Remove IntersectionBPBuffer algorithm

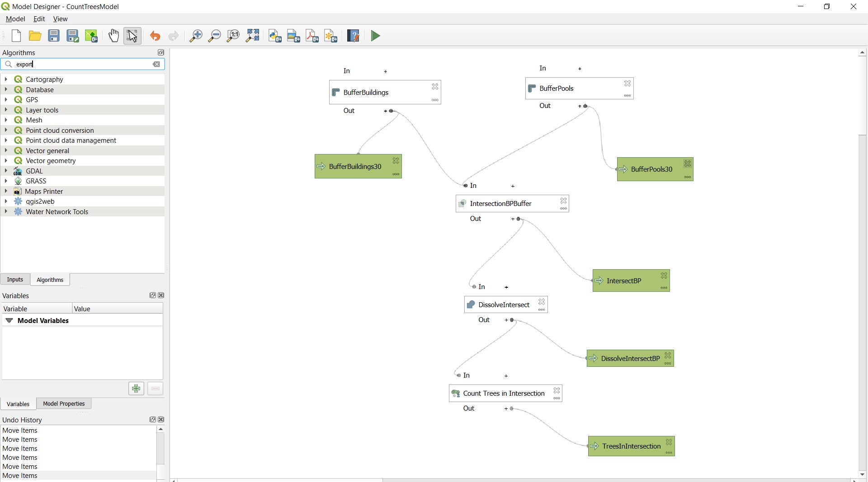point(564,201)
